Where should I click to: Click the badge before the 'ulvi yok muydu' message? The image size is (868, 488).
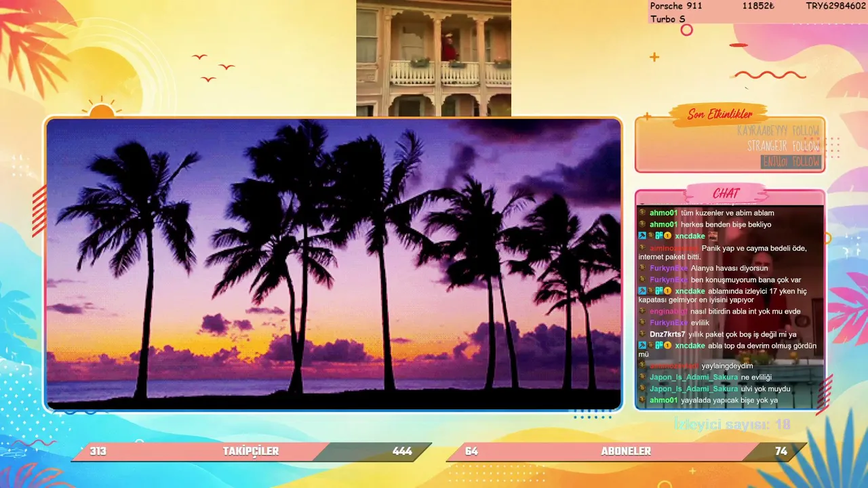[x=642, y=388]
